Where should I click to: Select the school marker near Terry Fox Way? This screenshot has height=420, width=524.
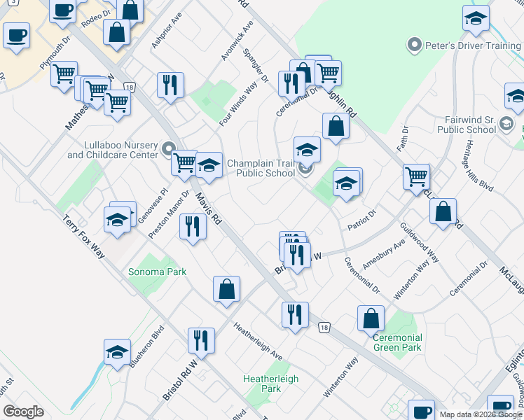pos(117,220)
